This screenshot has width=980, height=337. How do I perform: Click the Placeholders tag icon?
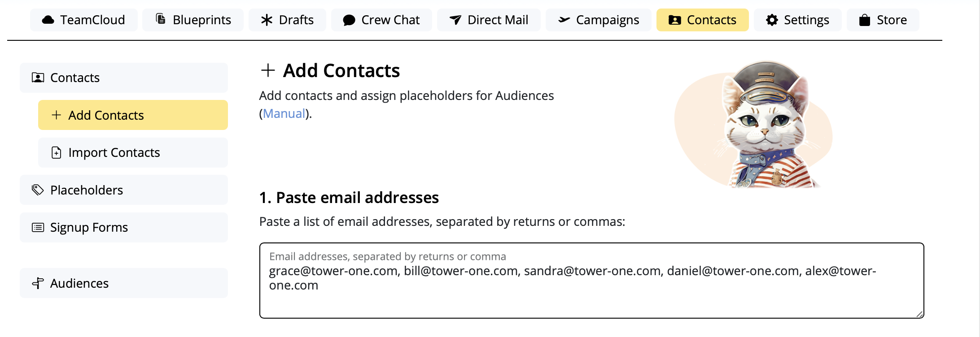(x=38, y=190)
